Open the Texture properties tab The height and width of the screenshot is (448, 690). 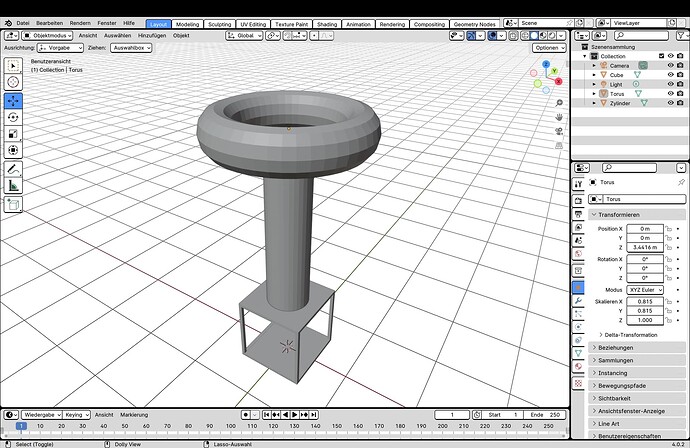pos(578,383)
